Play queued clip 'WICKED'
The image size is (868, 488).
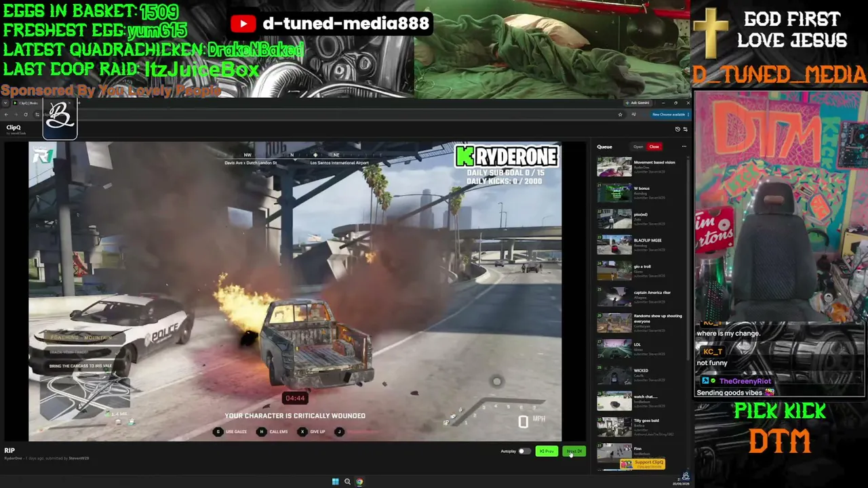pyautogui.click(x=642, y=374)
